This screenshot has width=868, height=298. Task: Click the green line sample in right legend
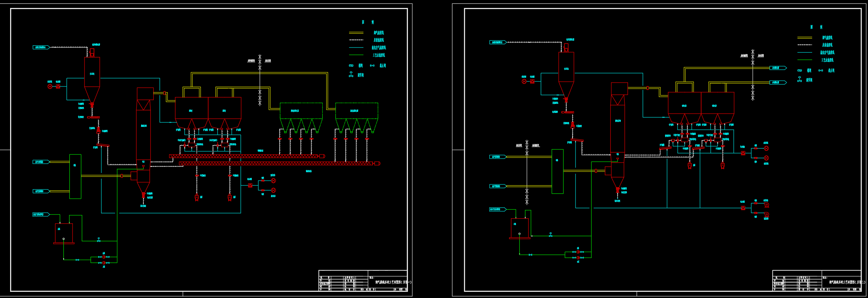804,60
